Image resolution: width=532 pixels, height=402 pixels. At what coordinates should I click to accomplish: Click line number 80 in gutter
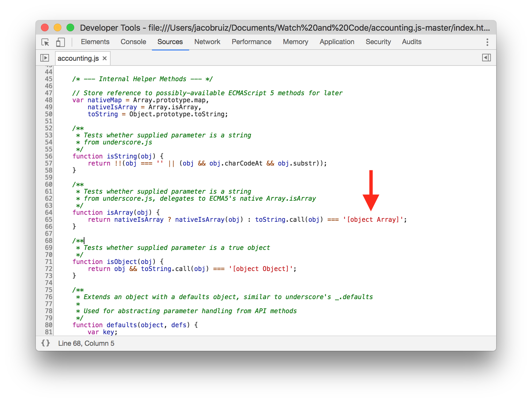pos(49,325)
